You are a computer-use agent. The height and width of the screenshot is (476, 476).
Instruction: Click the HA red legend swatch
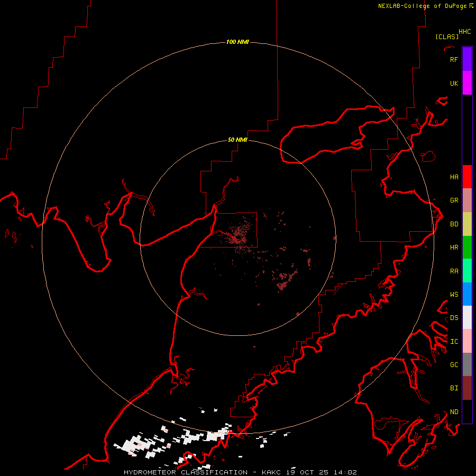pyautogui.click(x=467, y=177)
